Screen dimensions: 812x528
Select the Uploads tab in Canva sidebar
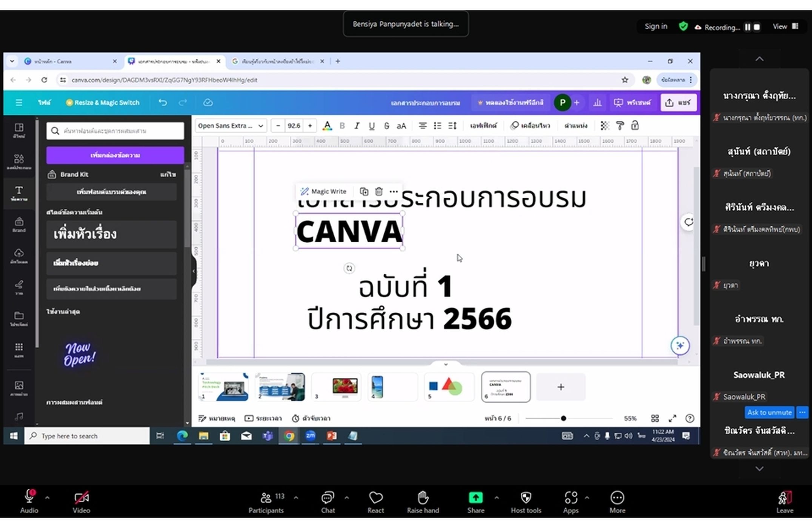(x=19, y=256)
